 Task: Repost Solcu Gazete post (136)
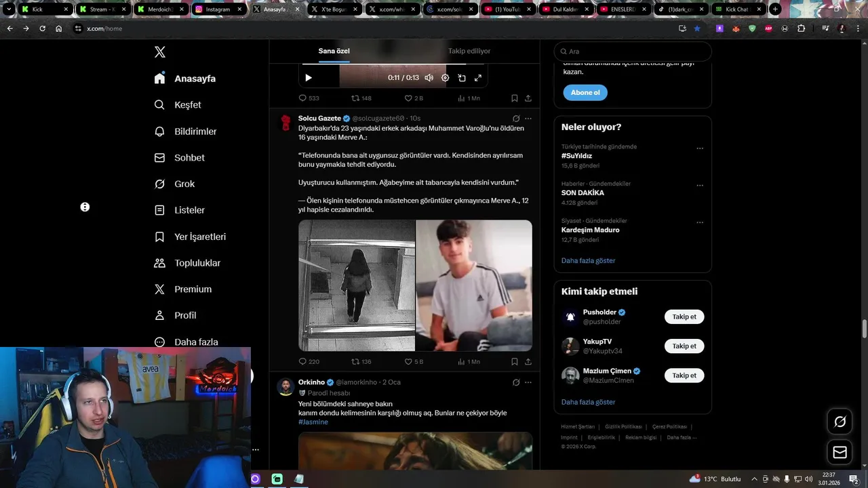[361, 362]
